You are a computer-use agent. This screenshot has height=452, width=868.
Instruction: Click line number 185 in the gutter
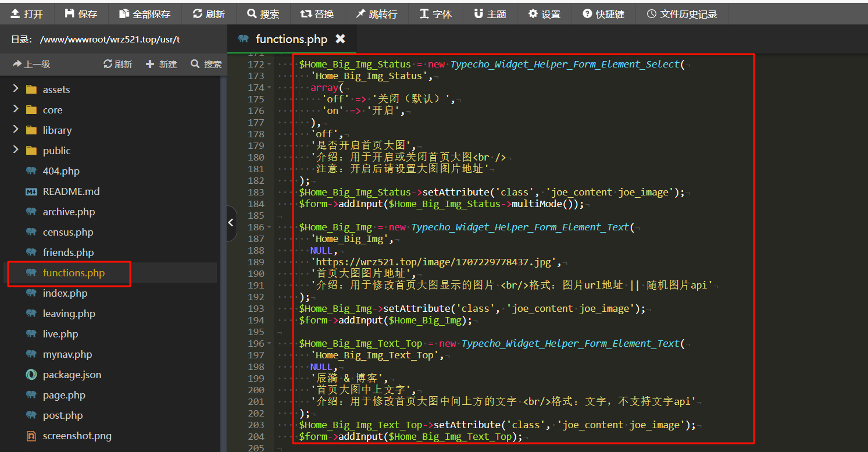(256, 215)
